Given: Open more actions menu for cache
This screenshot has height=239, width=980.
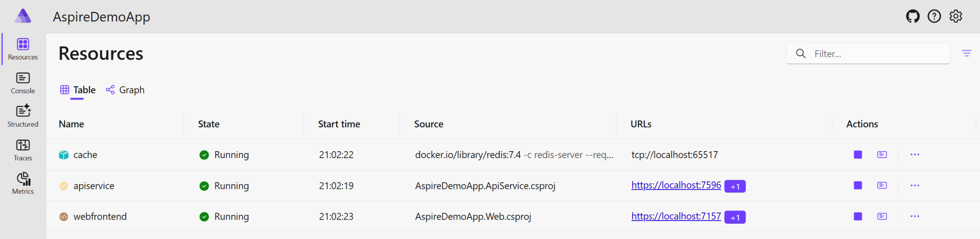Looking at the screenshot, I should [915, 155].
